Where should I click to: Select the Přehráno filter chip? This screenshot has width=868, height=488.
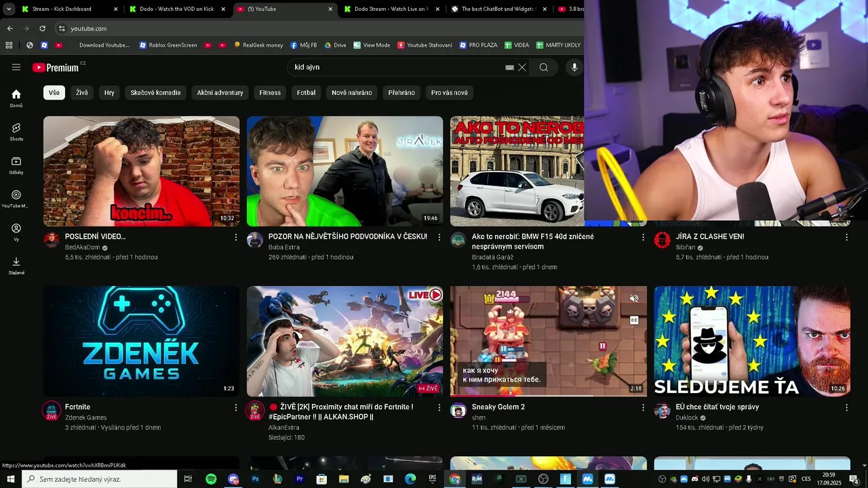(401, 93)
